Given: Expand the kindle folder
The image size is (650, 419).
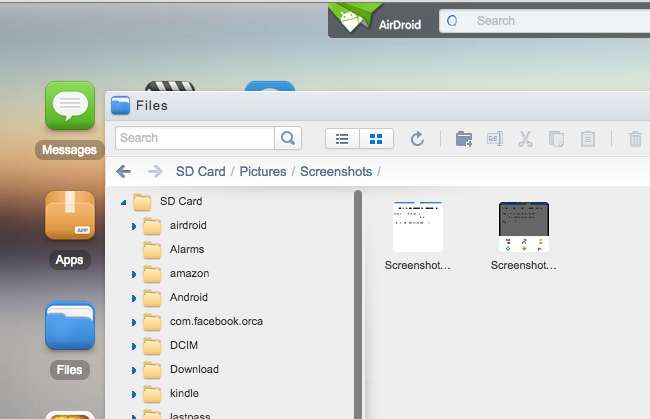Looking at the screenshot, I should (133, 395).
